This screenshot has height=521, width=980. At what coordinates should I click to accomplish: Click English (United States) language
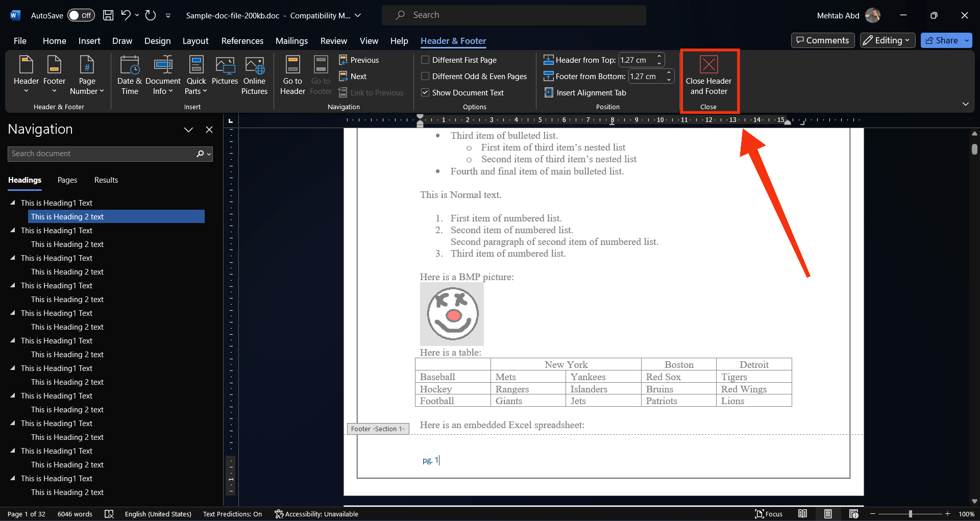(158, 514)
